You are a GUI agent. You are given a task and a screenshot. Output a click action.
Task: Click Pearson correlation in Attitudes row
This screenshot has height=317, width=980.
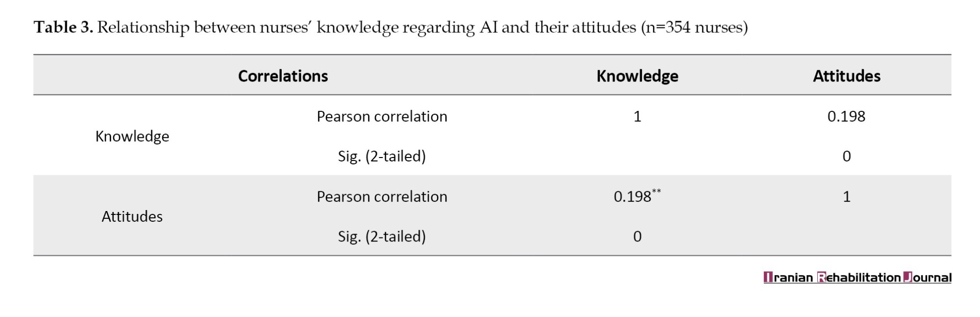click(x=382, y=196)
